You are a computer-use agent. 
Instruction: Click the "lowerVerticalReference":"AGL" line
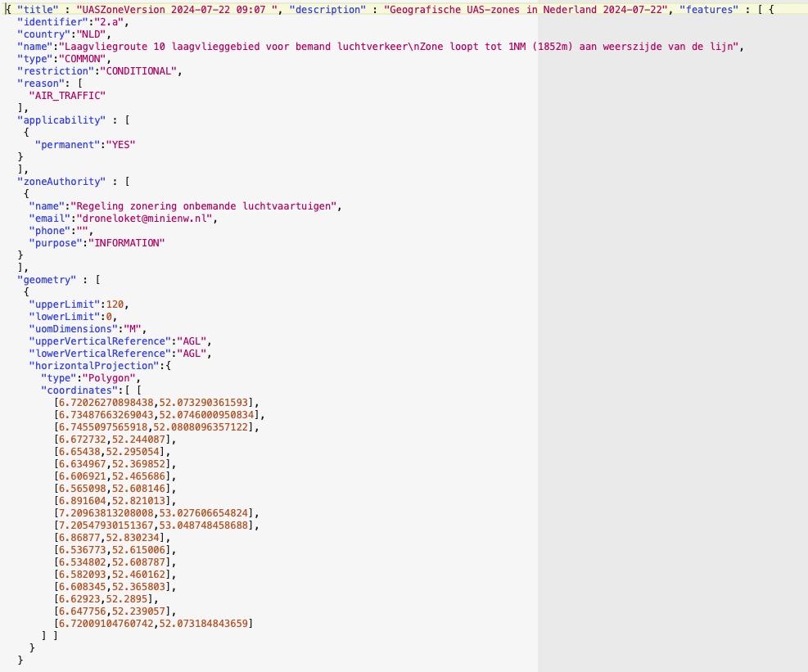point(120,354)
